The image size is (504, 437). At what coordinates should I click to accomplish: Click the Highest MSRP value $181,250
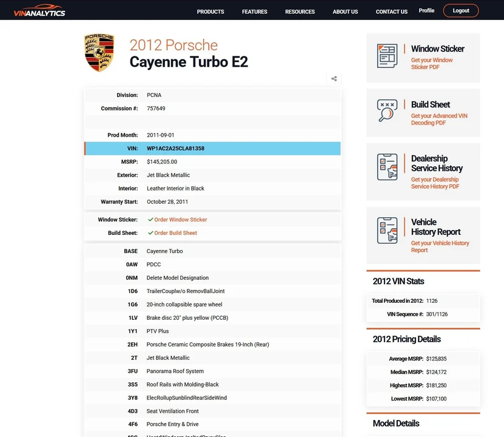436,385
